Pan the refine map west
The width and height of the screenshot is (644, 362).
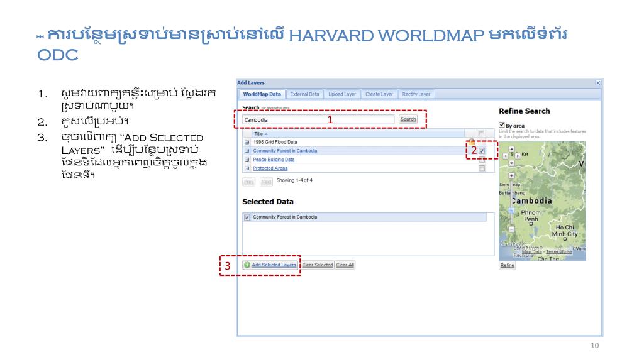[506, 156]
